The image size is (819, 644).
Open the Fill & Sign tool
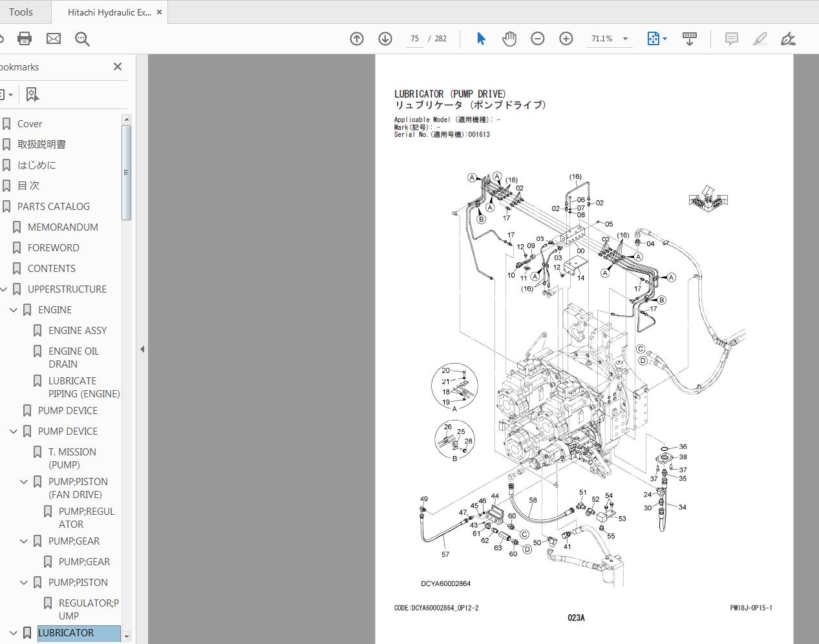point(788,39)
